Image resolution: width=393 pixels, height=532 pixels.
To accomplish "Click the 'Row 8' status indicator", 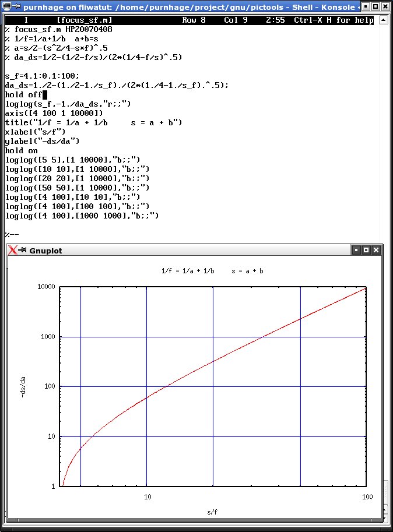I will (x=194, y=20).
